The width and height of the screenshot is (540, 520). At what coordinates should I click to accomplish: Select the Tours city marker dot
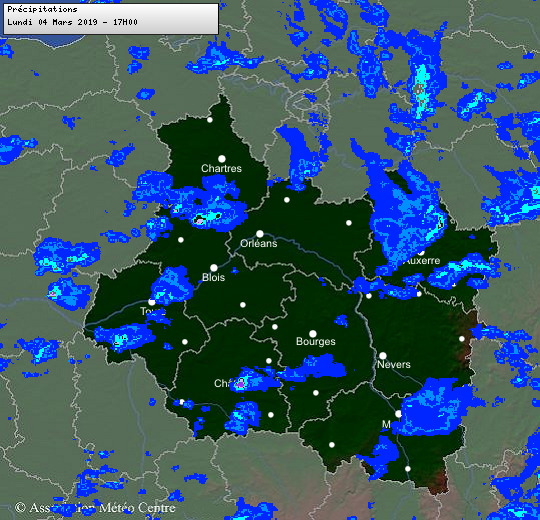point(152,302)
